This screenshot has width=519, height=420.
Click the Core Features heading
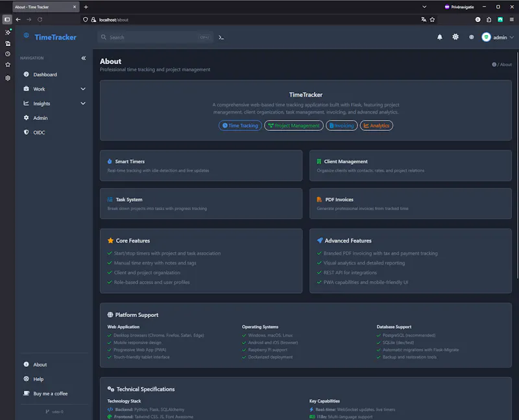pos(133,240)
